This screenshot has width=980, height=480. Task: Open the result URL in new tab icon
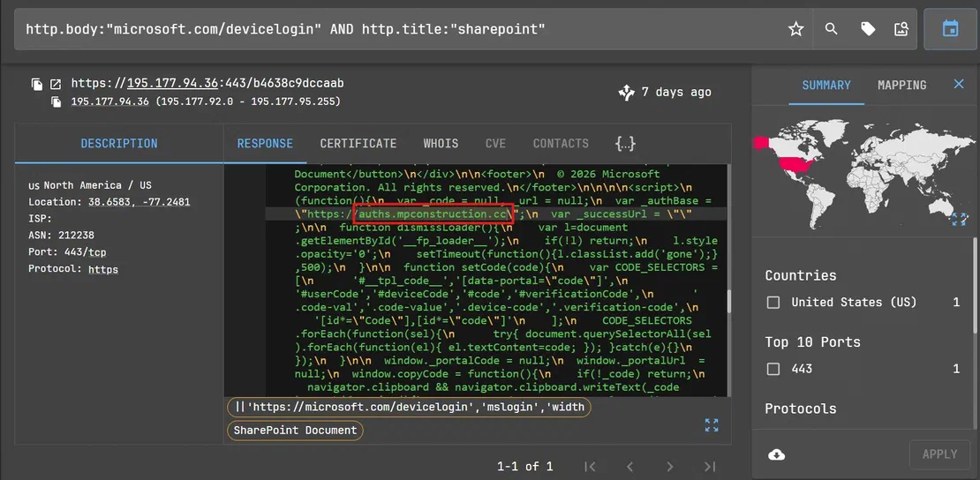(56, 84)
